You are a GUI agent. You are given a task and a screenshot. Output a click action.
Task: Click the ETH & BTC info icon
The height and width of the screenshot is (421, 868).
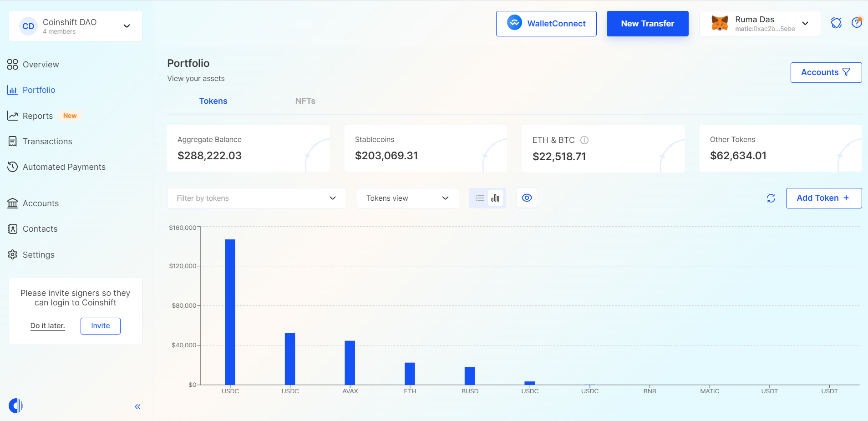pyautogui.click(x=584, y=140)
